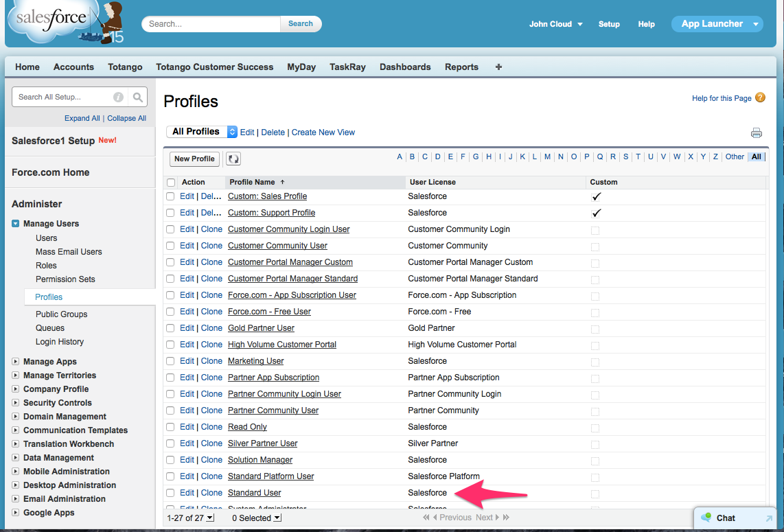
Task: Expand the Manage Apps section
Action: [x=16, y=361]
